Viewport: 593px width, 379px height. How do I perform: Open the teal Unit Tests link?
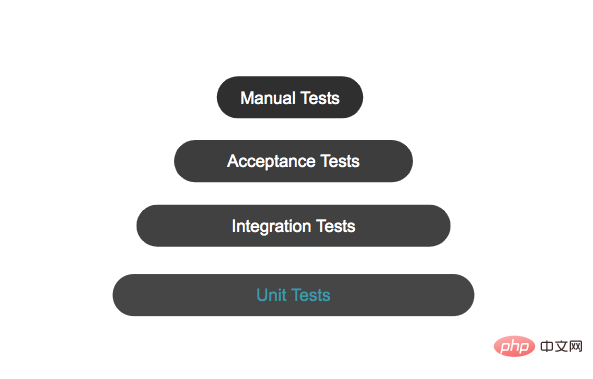coord(293,295)
